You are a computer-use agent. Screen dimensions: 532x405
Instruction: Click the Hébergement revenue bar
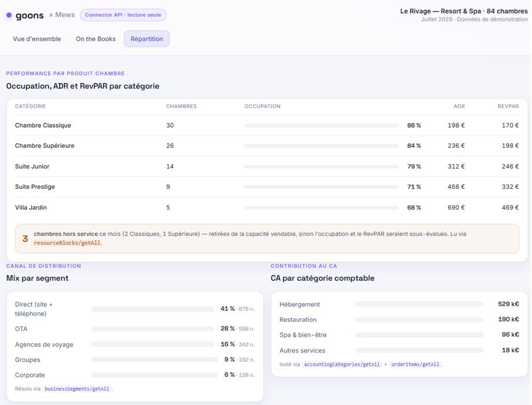tap(419, 304)
